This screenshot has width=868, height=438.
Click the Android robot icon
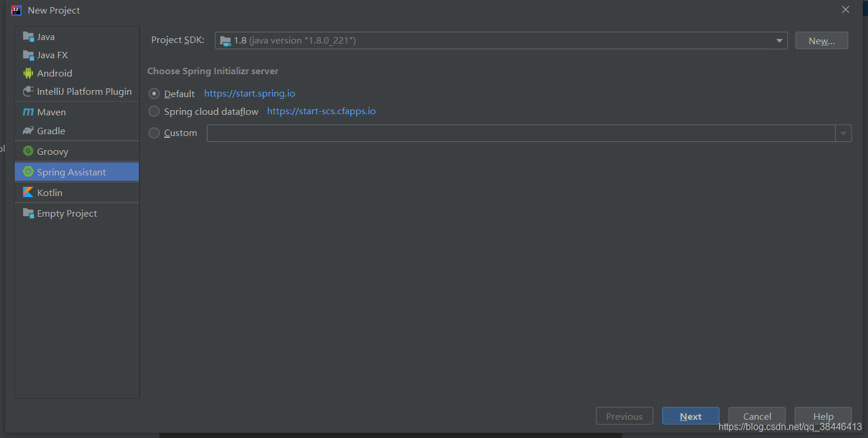[x=28, y=73]
